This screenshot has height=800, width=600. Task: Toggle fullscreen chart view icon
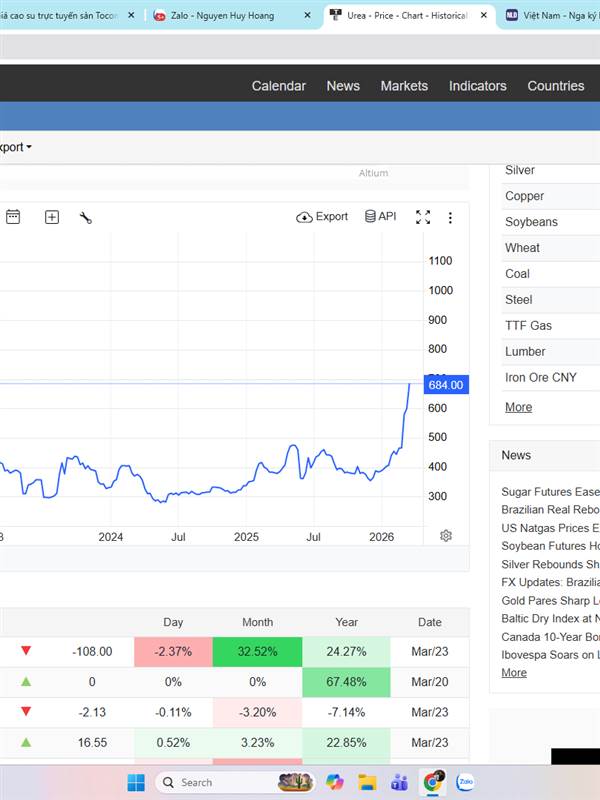(x=423, y=217)
